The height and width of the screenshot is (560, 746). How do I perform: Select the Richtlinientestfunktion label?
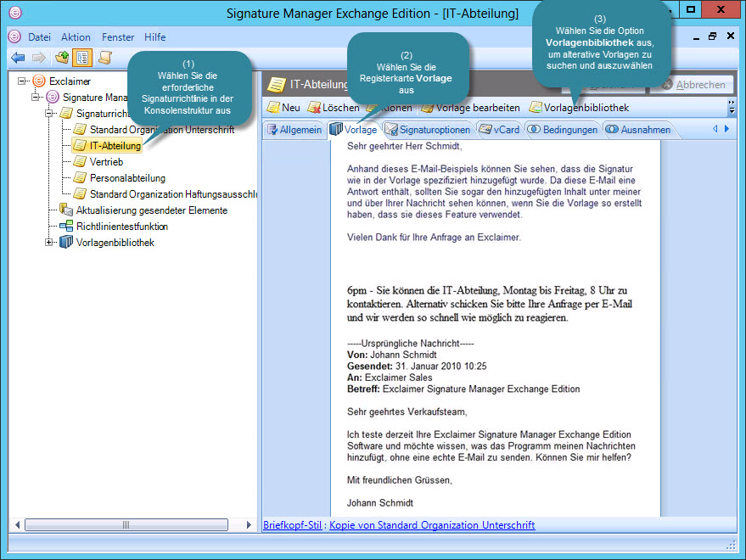point(122,227)
